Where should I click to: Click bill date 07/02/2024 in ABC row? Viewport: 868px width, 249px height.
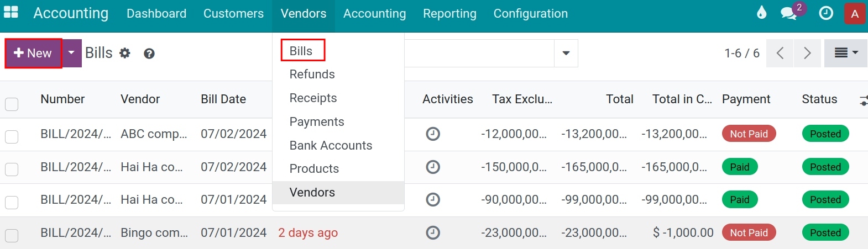pyautogui.click(x=233, y=134)
